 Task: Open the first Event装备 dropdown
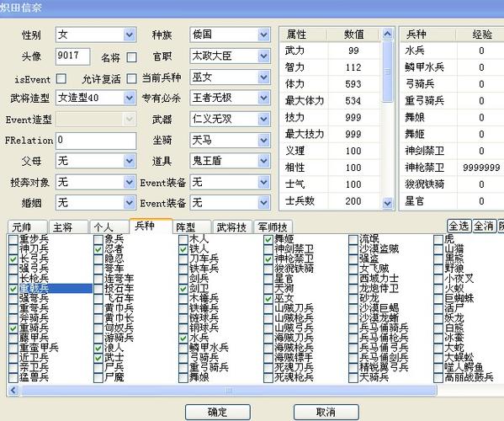[263, 183]
